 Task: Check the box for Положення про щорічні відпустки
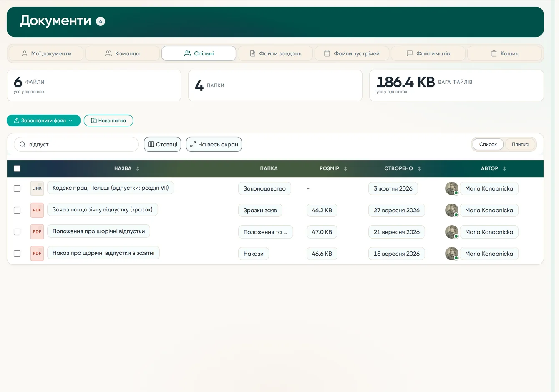click(17, 232)
